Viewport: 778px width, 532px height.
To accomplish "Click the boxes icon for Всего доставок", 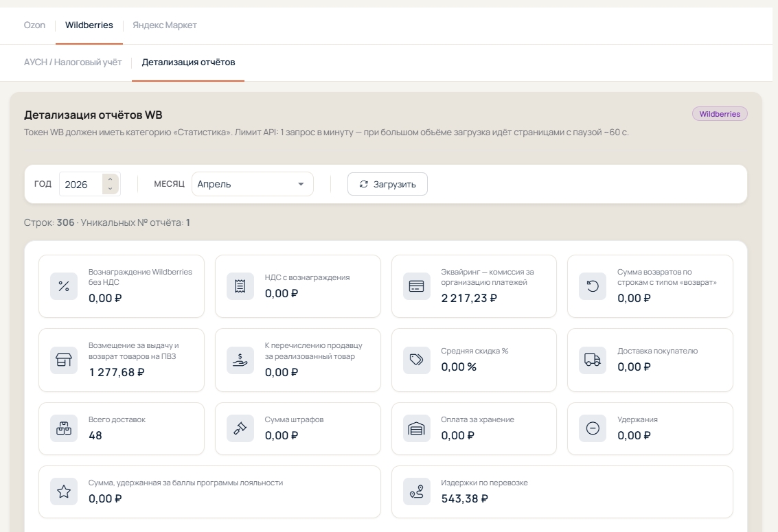I will pyautogui.click(x=64, y=428).
